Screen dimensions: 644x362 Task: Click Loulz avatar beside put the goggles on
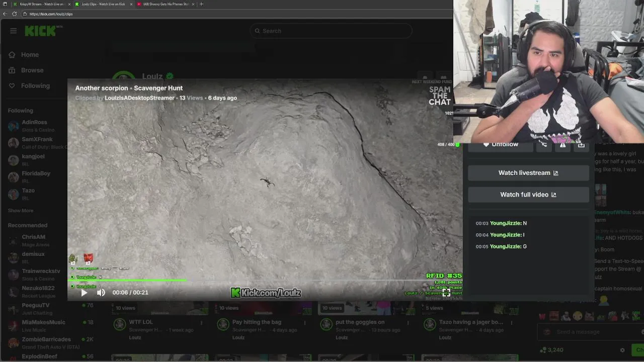[x=326, y=325]
